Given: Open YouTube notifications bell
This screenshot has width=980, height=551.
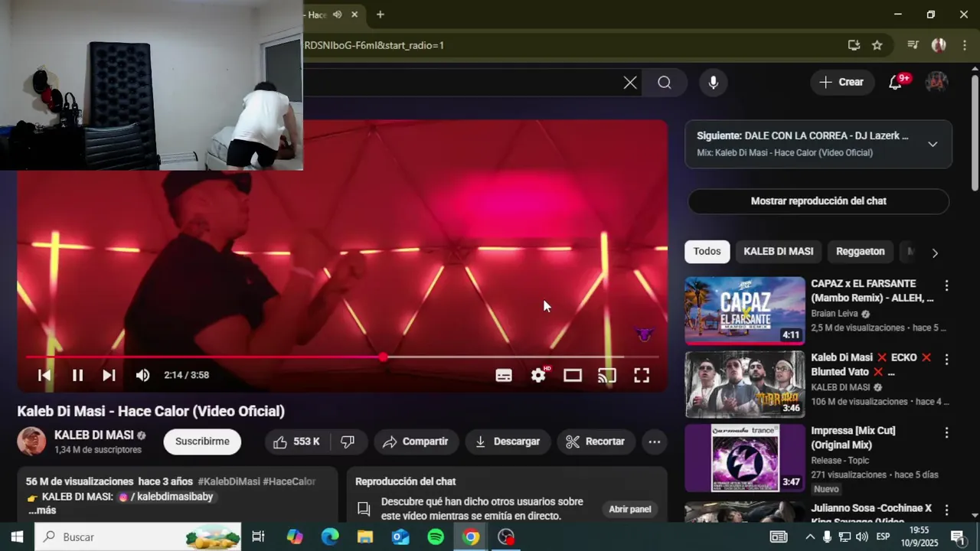Looking at the screenshot, I should (896, 83).
